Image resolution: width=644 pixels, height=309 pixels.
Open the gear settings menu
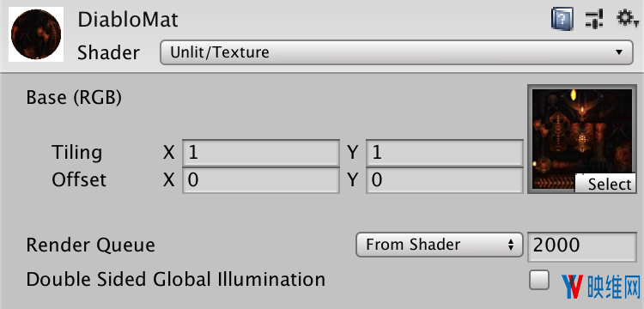point(627,19)
